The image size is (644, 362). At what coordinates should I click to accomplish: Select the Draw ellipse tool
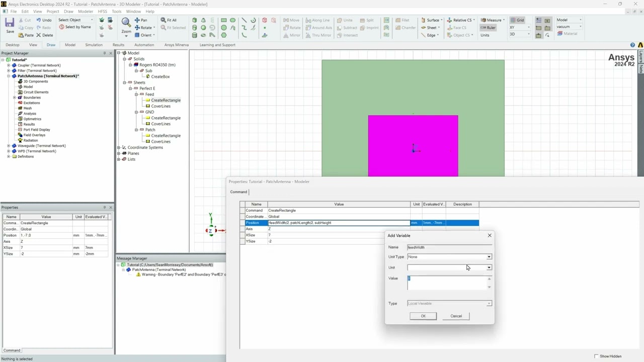pyautogui.click(x=233, y=20)
